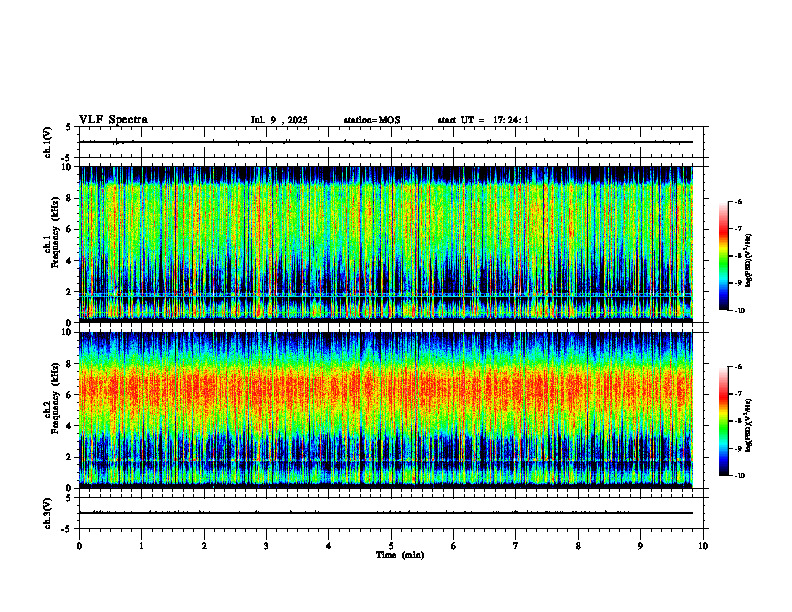
Task: Click the ch.2 colorbar log(PSD) label
Action: coord(749,425)
